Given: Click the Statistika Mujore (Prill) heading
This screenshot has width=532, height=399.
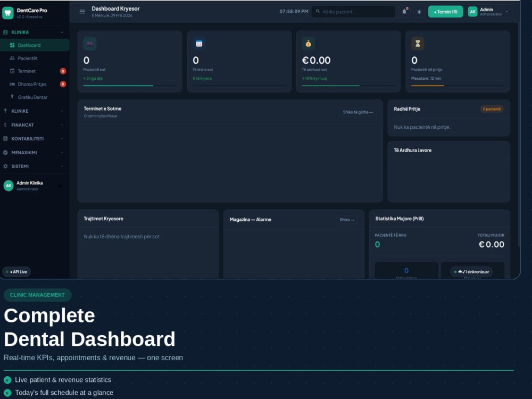Looking at the screenshot, I should 400,219.
